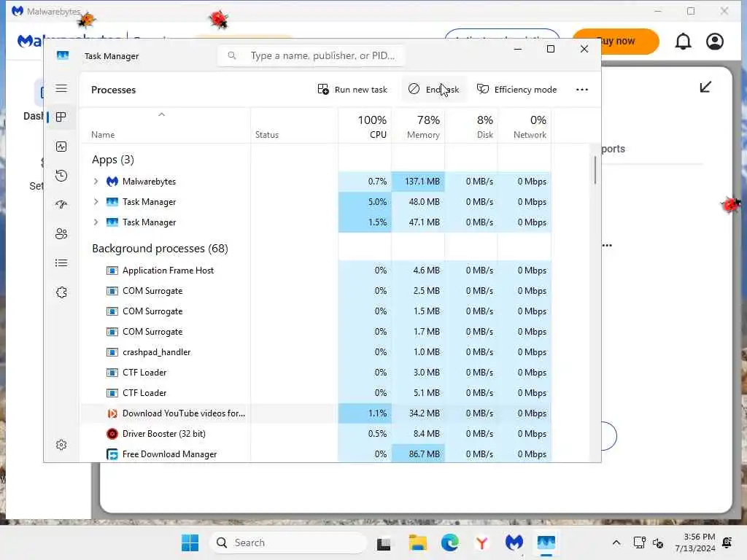Open Task Manager hamburger navigation menu
This screenshot has height=560, width=747.
click(61, 88)
